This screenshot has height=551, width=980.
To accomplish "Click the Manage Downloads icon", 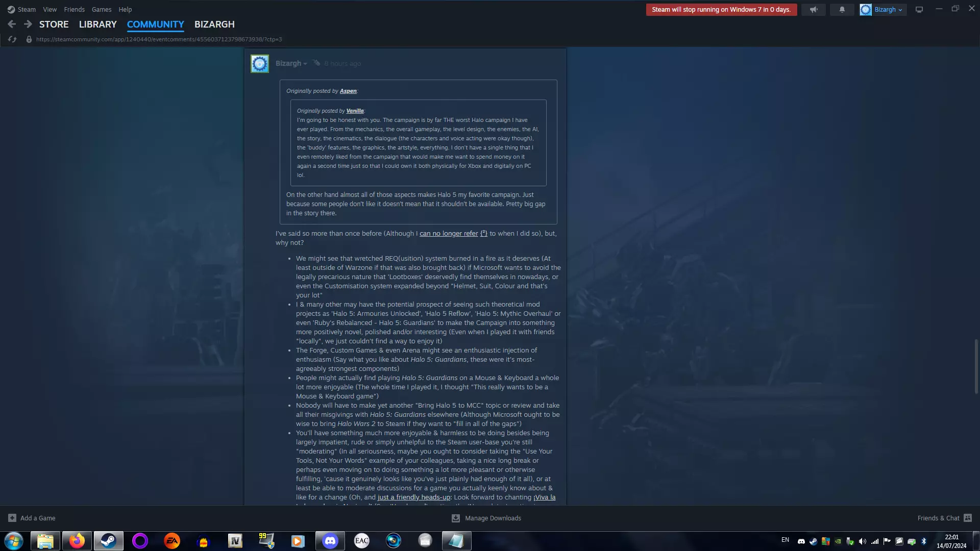I will click(x=456, y=518).
